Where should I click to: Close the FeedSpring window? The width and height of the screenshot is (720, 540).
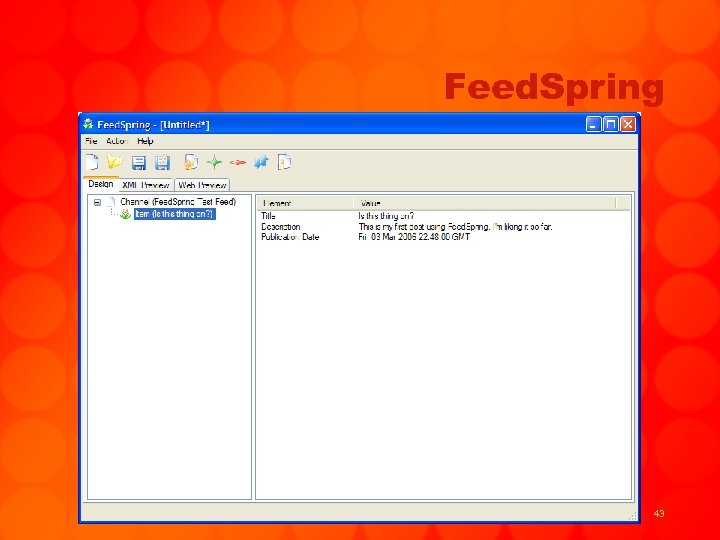click(628, 124)
